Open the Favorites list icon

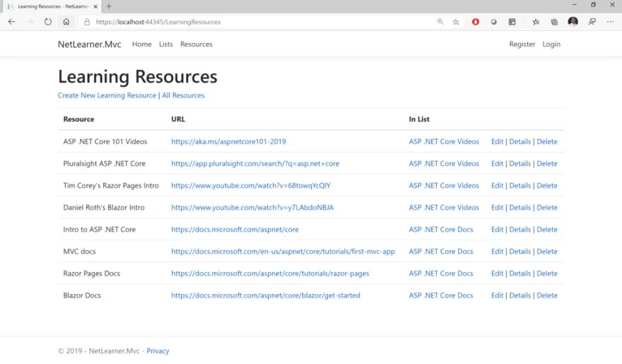536,22
